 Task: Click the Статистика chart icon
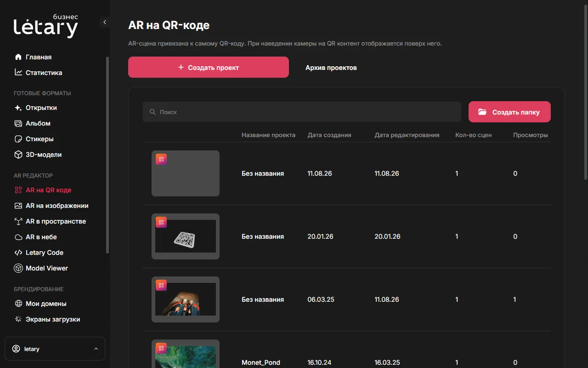(x=18, y=73)
